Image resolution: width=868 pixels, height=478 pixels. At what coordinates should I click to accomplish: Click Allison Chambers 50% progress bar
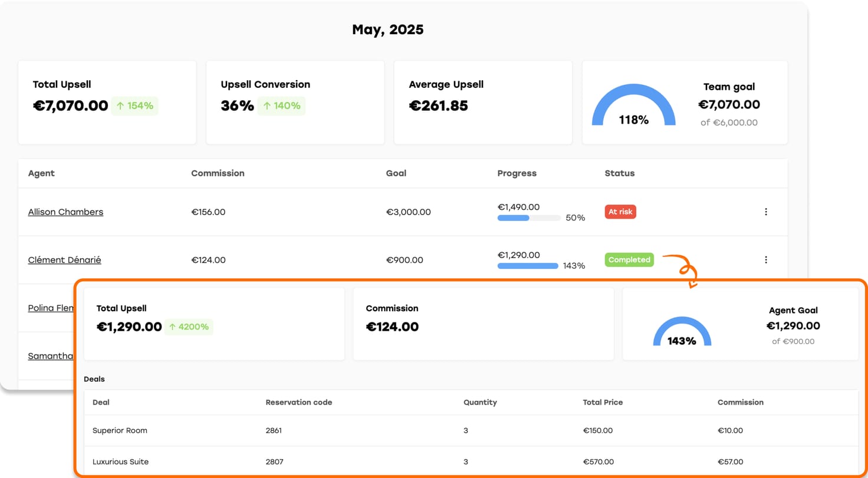(528, 218)
